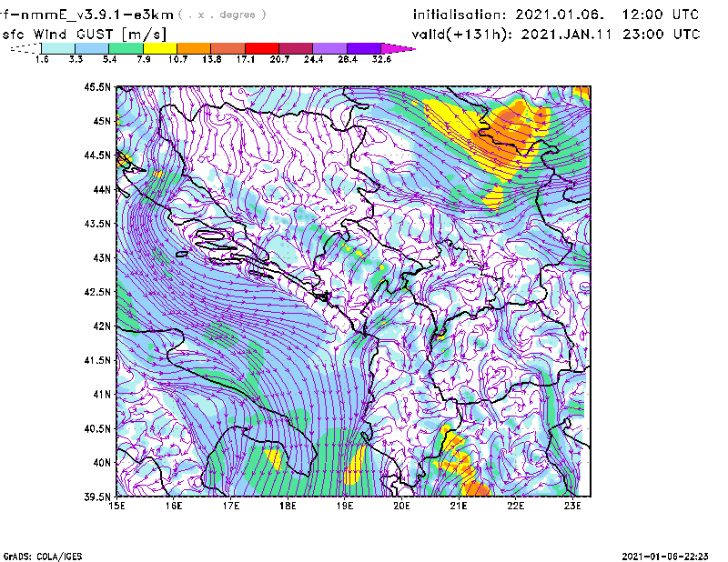The image size is (728, 562).
Task: Click the "21E" longitude label
Action: pos(459,506)
